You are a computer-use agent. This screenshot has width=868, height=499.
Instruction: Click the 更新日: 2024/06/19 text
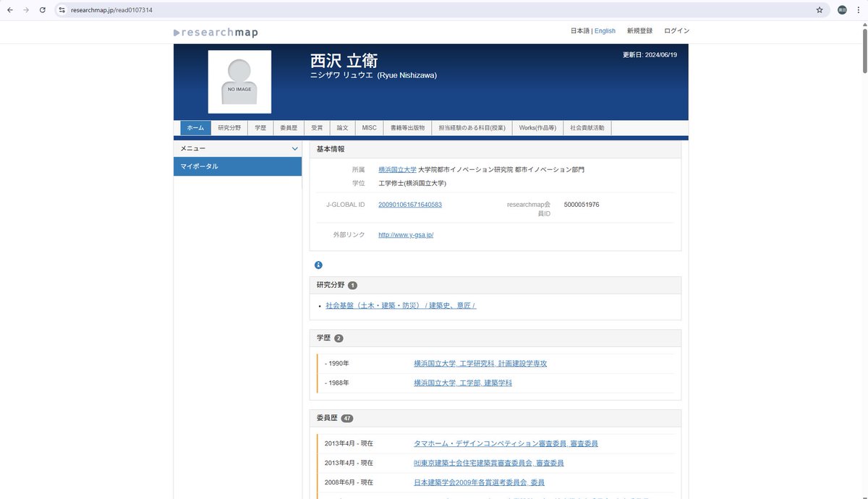pos(650,55)
